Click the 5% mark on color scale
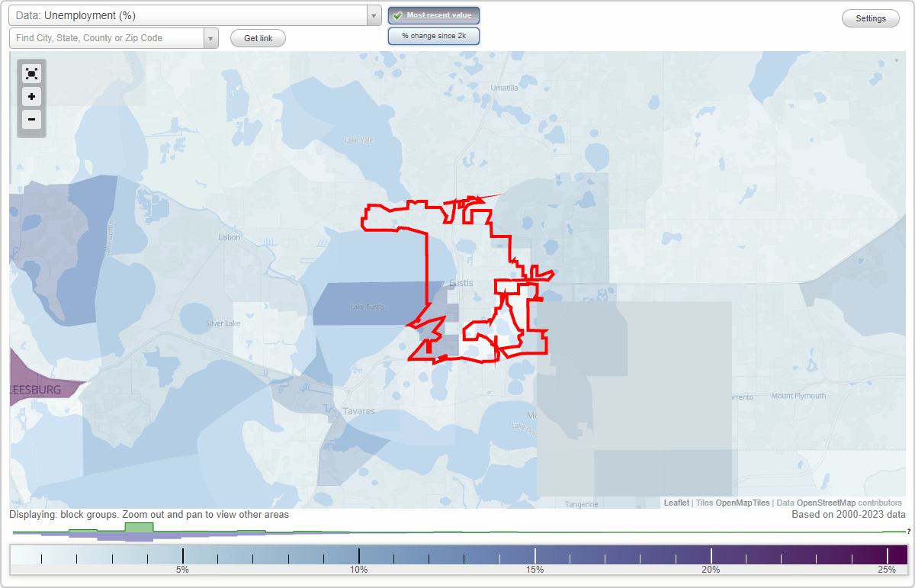 pos(182,570)
